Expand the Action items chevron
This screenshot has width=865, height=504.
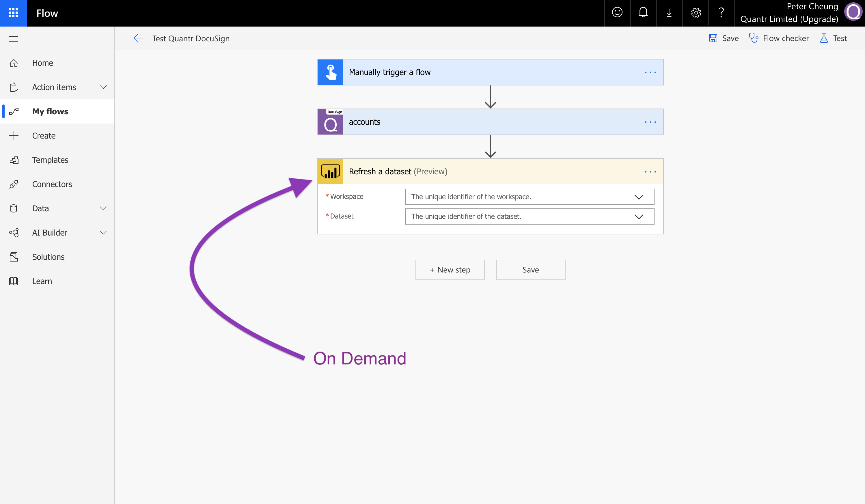[x=103, y=87]
